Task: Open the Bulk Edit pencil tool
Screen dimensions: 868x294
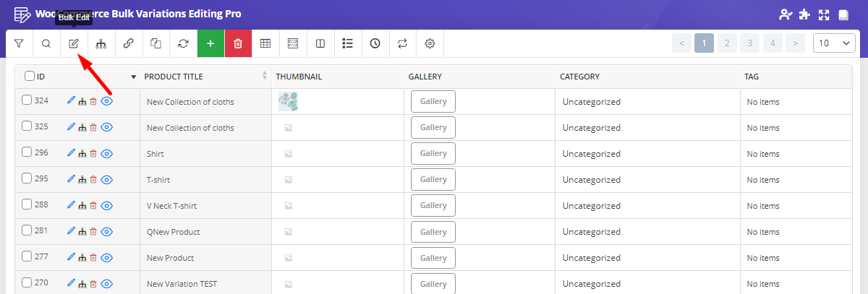Action: pyautogui.click(x=73, y=43)
